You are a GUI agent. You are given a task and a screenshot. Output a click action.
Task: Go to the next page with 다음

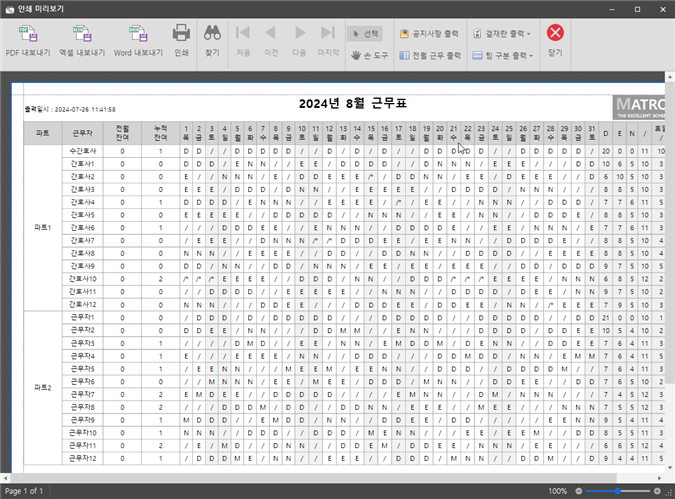[299, 39]
